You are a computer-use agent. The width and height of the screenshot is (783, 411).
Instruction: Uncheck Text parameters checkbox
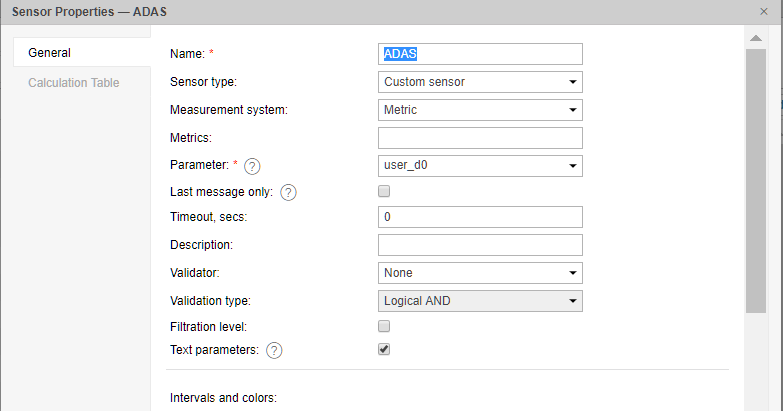tap(384, 349)
